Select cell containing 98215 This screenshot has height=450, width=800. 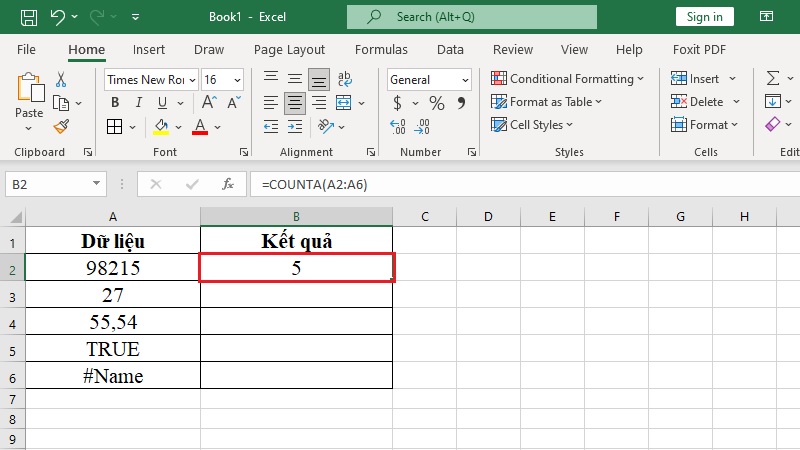coord(113,267)
